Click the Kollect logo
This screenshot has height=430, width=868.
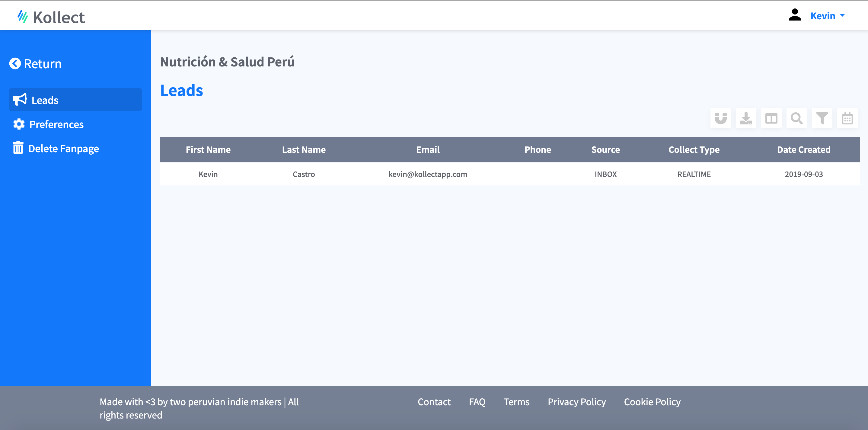(51, 17)
